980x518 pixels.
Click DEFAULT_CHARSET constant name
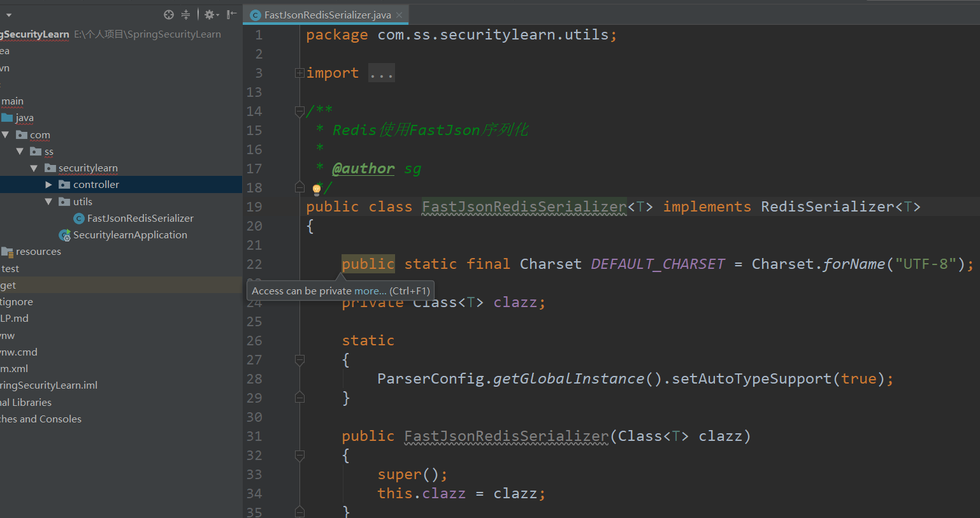click(x=658, y=264)
